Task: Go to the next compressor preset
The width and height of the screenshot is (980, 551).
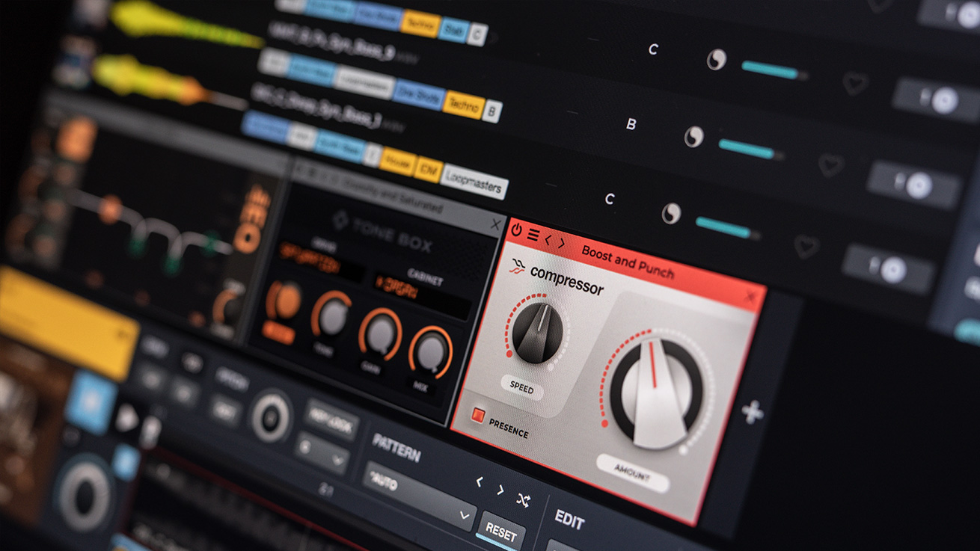Action: [x=561, y=243]
